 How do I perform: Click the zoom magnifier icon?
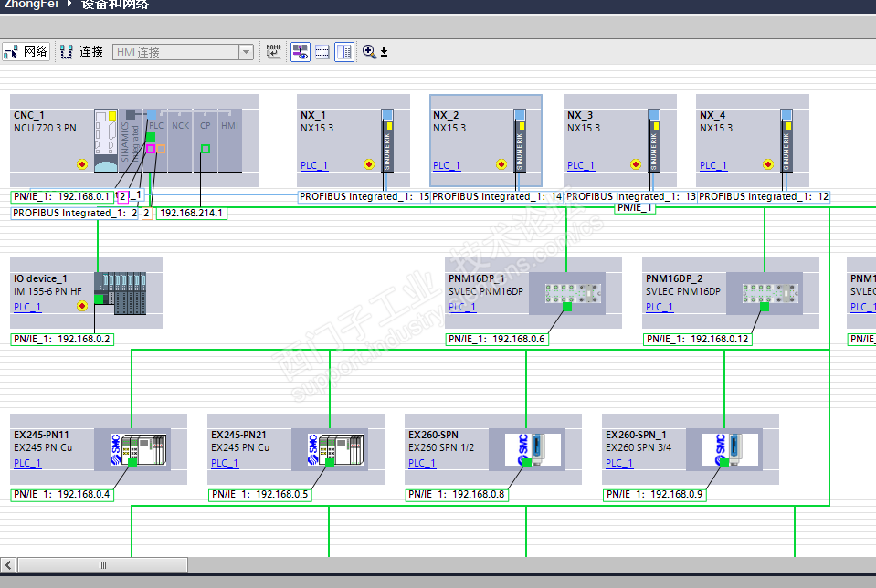(x=369, y=52)
